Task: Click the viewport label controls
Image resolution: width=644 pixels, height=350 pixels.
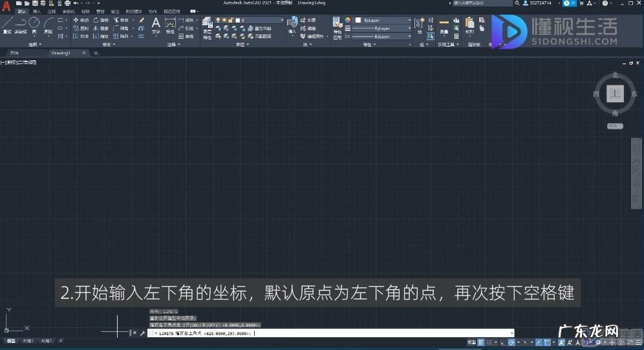Action: pyautogui.click(x=19, y=63)
